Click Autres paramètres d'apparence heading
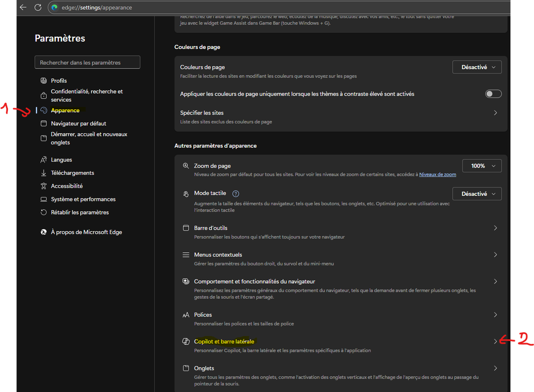534x392 pixels. pos(216,146)
